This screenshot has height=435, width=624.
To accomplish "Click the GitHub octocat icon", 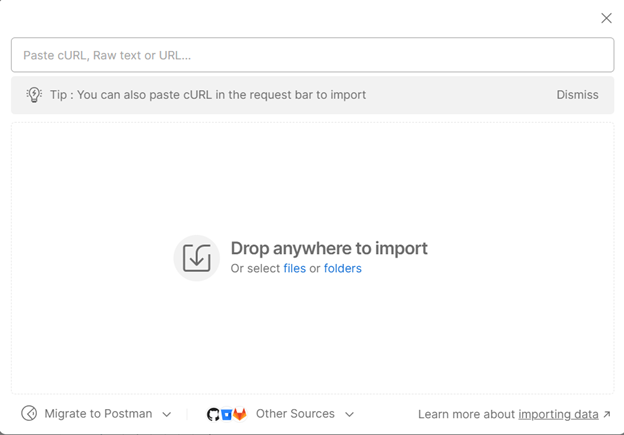I will pos(213,414).
